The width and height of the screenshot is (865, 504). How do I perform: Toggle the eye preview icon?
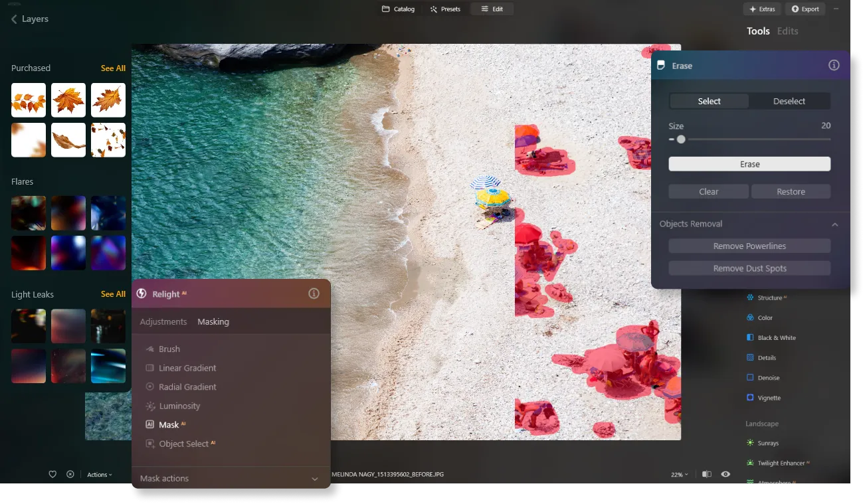coord(725,474)
